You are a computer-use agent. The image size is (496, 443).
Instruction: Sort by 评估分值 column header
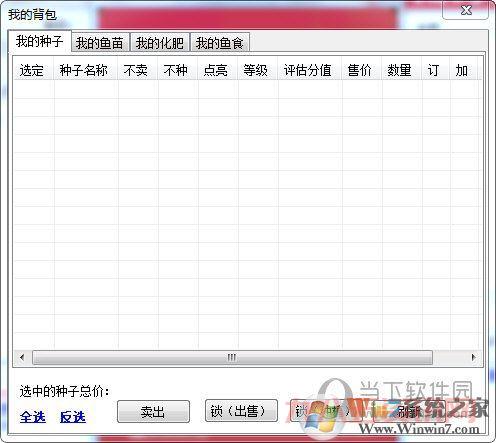click(x=310, y=70)
